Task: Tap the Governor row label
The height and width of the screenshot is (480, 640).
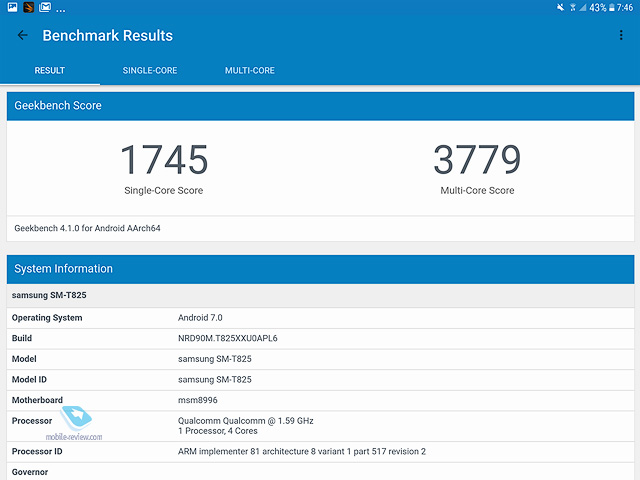Action: pyautogui.click(x=30, y=472)
